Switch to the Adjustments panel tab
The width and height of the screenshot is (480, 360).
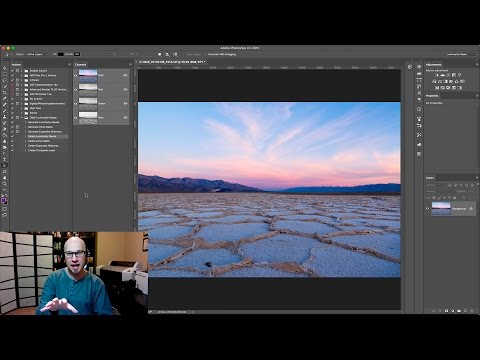click(434, 64)
